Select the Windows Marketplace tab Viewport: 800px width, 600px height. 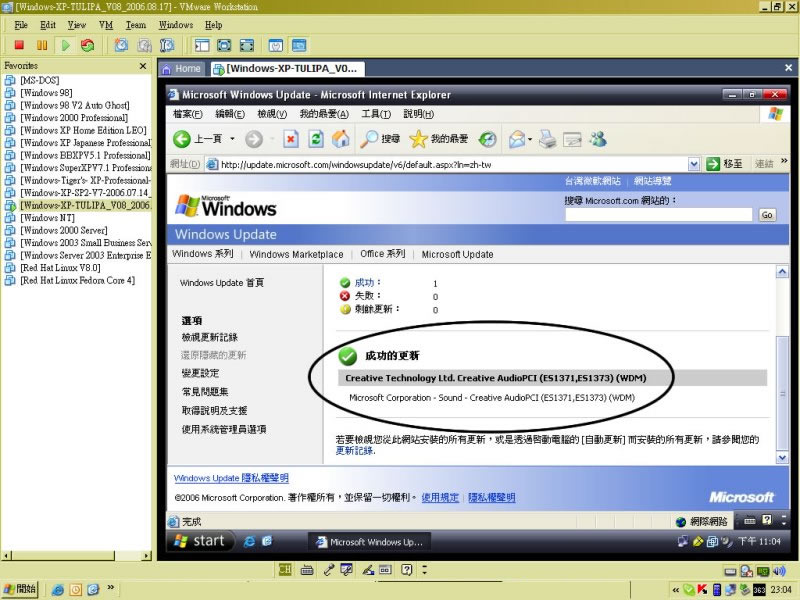[x=296, y=254]
